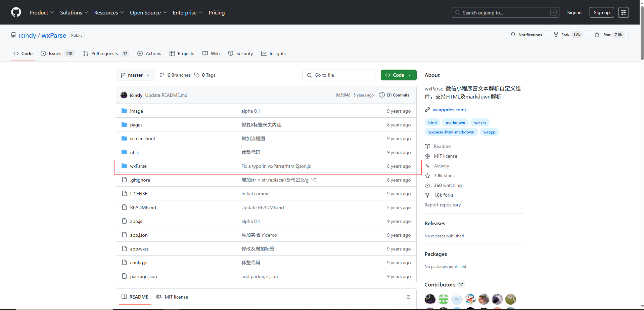The image size is (644, 310).
Task: Click the icindy owner link
Action: coord(28,35)
